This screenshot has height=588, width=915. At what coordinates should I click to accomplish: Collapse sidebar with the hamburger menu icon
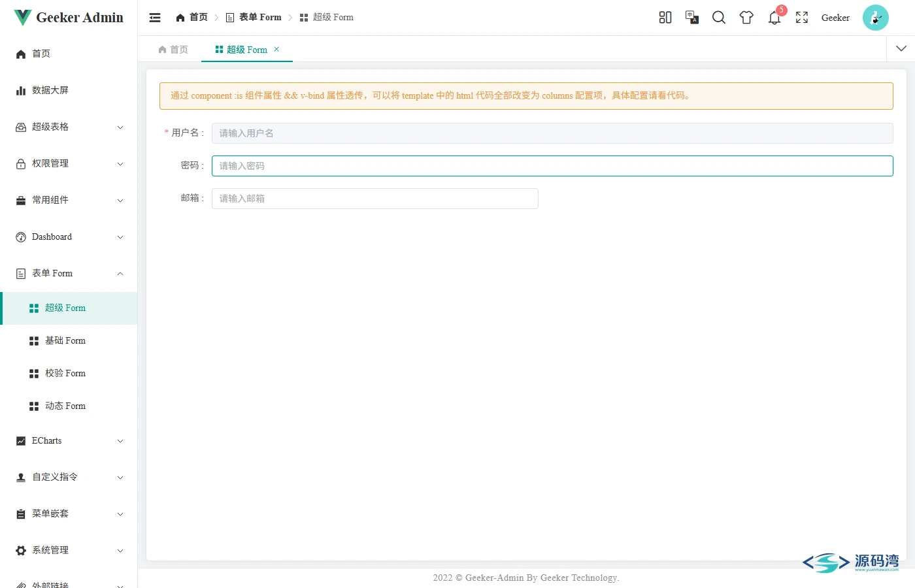click(x=155, y=18)
